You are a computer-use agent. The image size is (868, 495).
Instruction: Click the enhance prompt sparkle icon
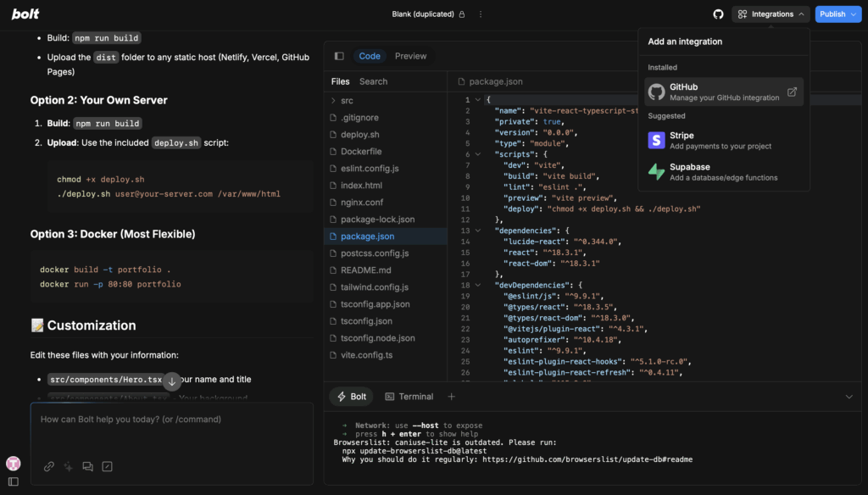(68, 466)
